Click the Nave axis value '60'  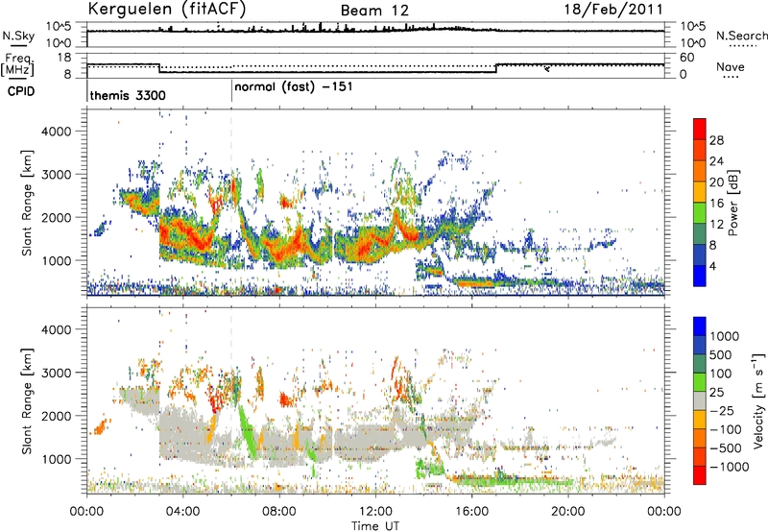(x=687, y=58)
